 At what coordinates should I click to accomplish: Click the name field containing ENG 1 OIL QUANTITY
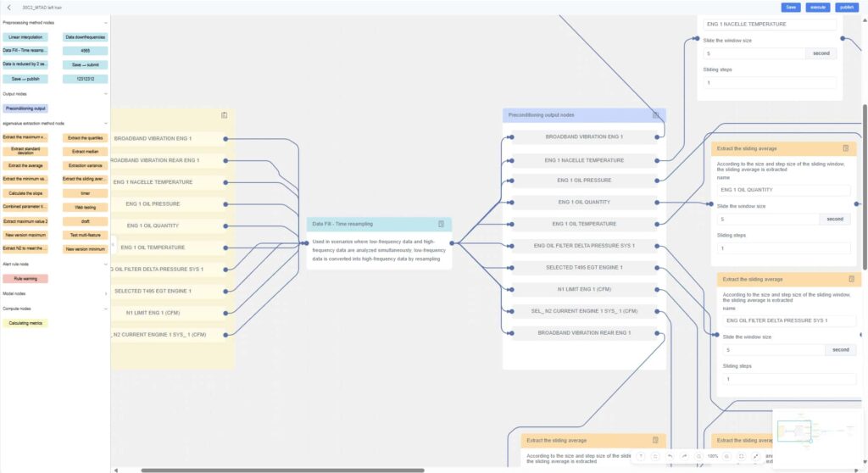coord(783,190)
